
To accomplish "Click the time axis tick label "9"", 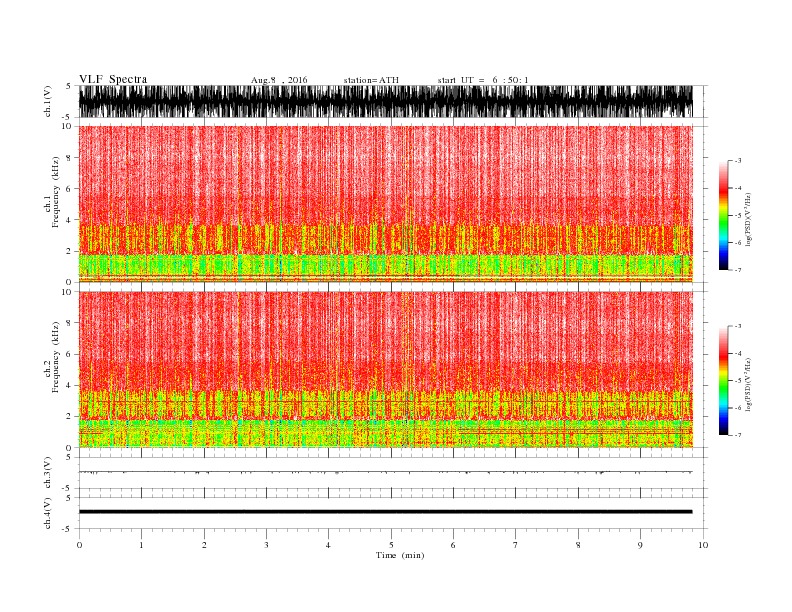I will 640,545.
